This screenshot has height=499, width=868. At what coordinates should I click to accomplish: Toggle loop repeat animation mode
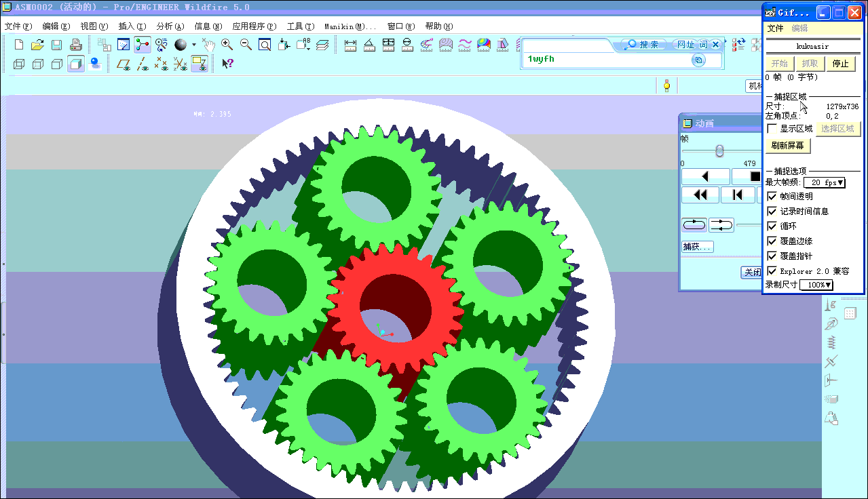[694, 225]
